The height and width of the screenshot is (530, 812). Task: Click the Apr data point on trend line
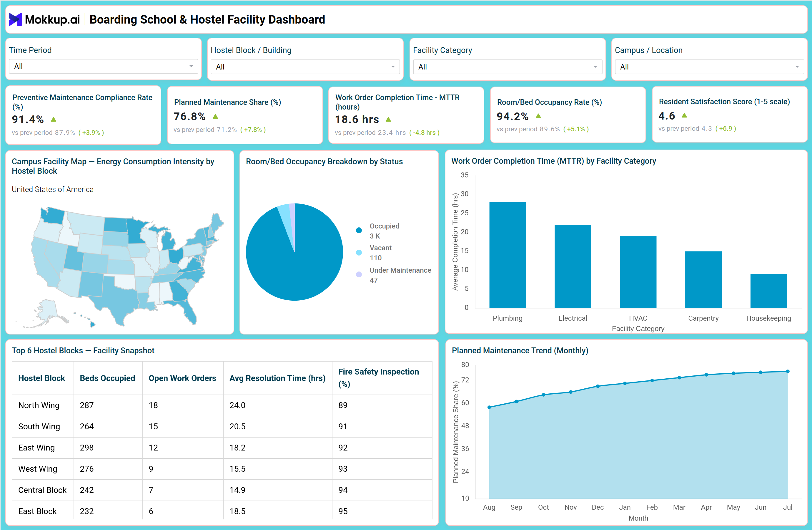point(706,375)
